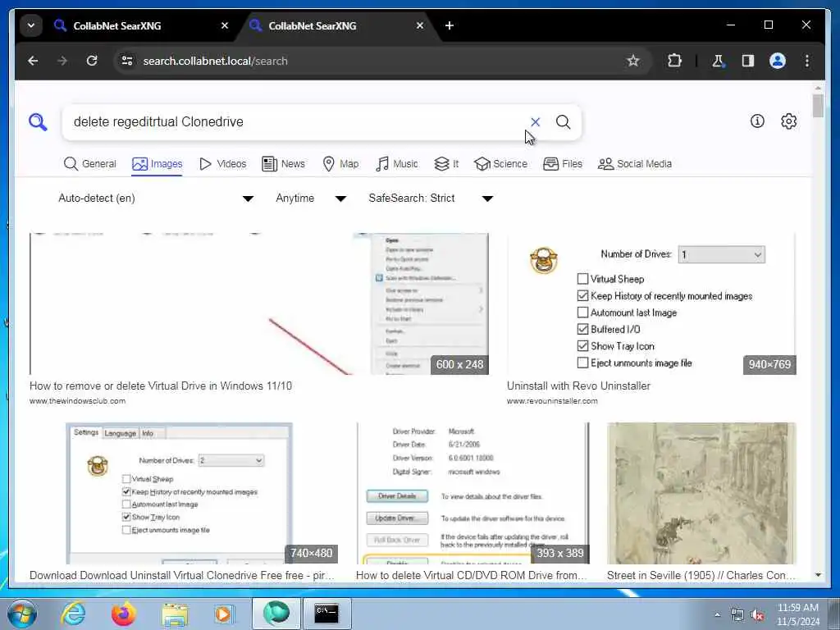The image size is (840, 630).
Task: Launch Internet Explorer from the taskbar
Action: [x=73, y=614]
